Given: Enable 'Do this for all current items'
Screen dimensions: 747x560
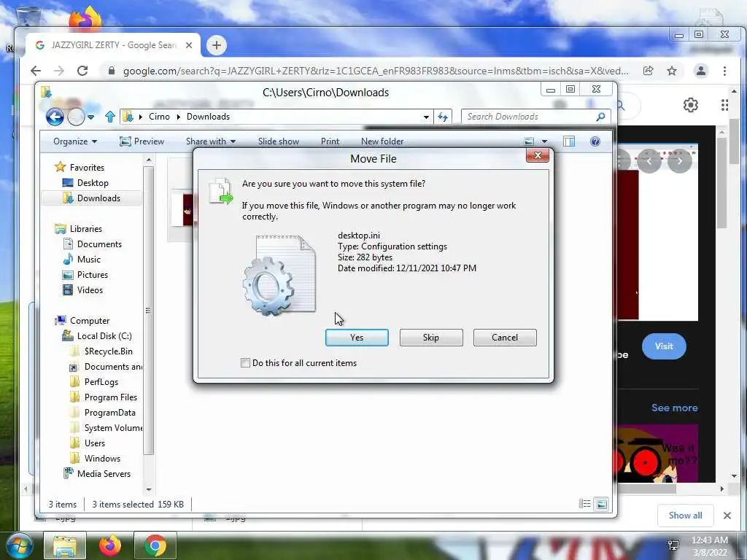Looking at the screenshot, I should (x=245, y=363).
